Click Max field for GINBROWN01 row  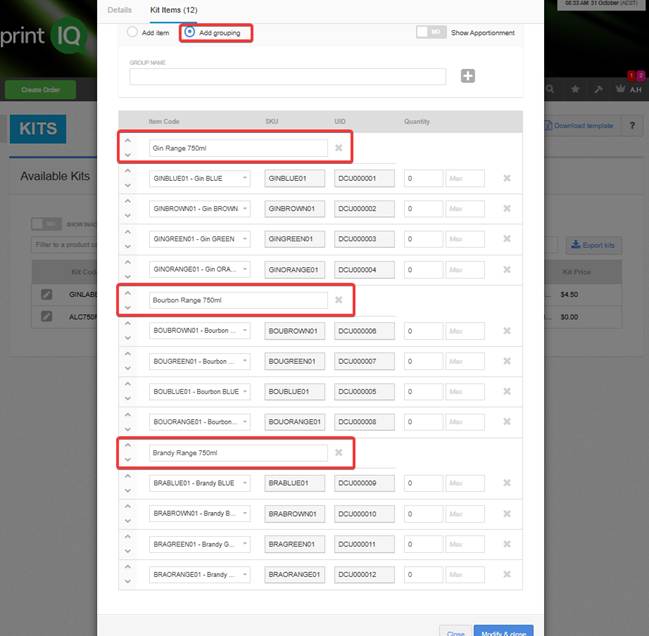point(465,209)
